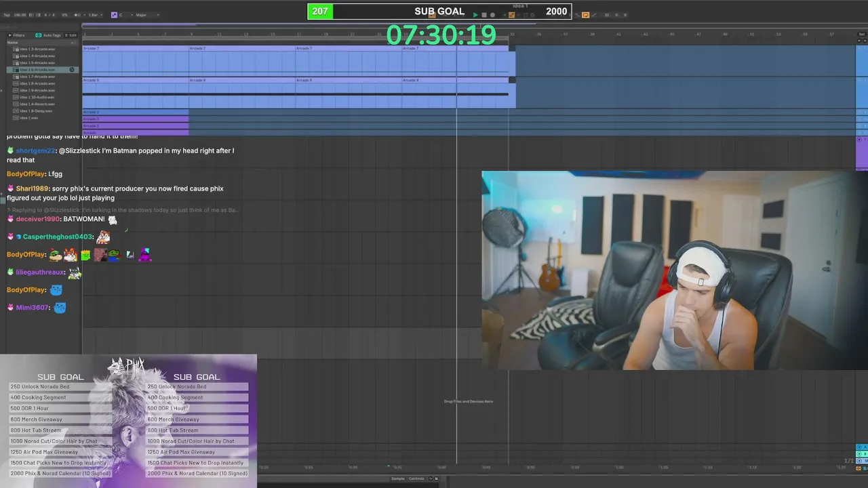Open the Controls tab in clip view
The width and height of the screenshot is (868, 488).
point(416,479)
